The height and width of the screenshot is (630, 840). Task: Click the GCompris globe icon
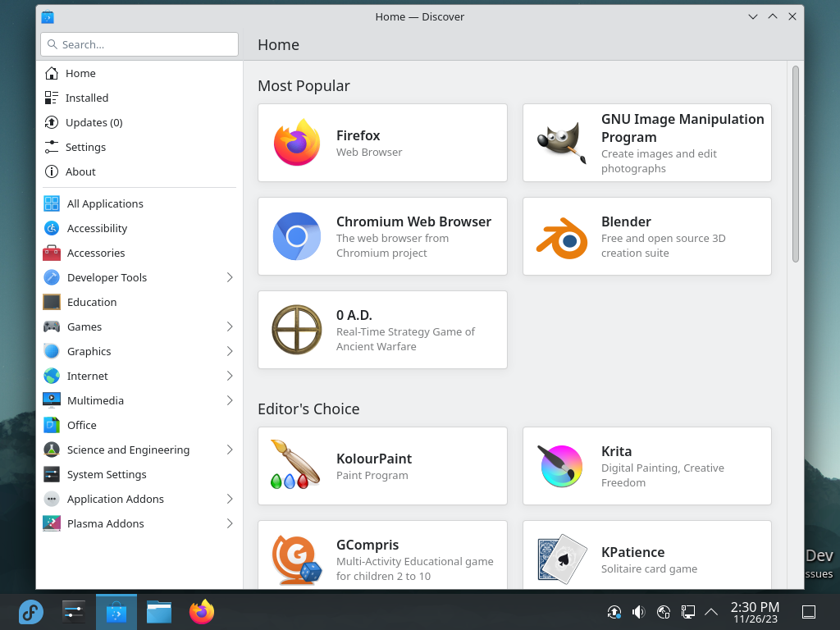(297, 559)
